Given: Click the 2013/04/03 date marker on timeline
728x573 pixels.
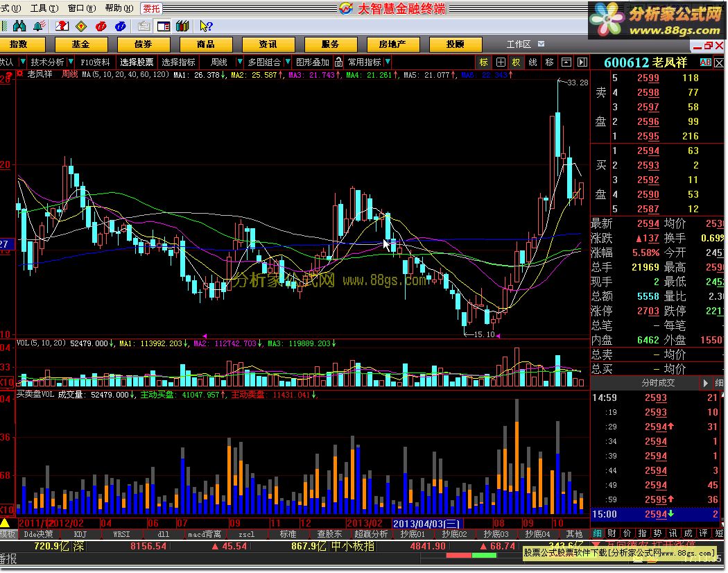Looking at the screenshot, I should 426,524.
